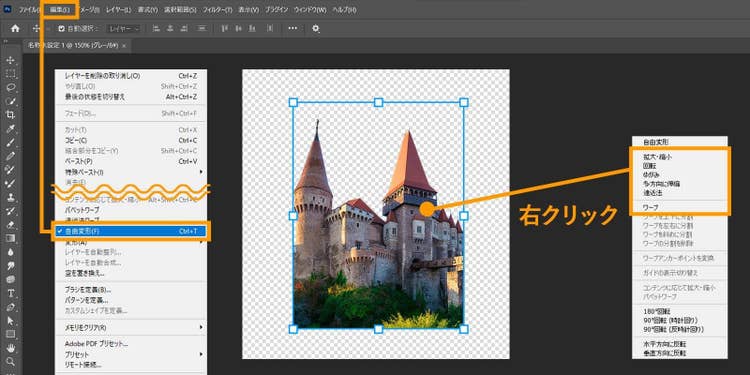Select the Move tool in the toolbox

[10, 60]
